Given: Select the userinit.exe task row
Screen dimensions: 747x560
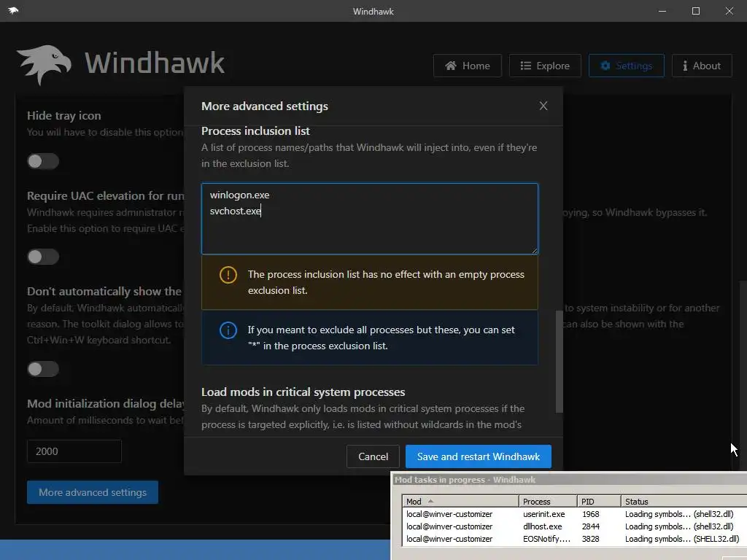Looking at the screenshot, I should tap(574, 514).
